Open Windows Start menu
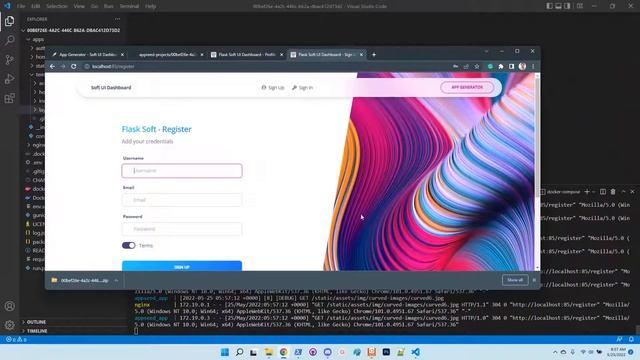The image size is (640, 360). (x=225, y=352)
